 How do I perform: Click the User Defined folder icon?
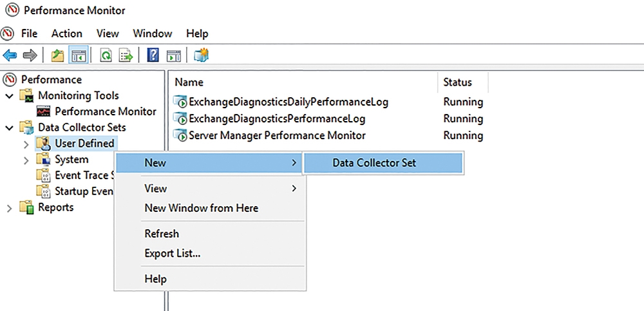(43, 144)
